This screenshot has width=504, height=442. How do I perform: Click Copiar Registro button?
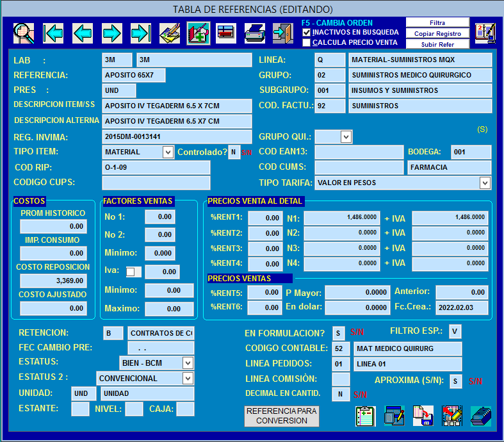[437, 33]
